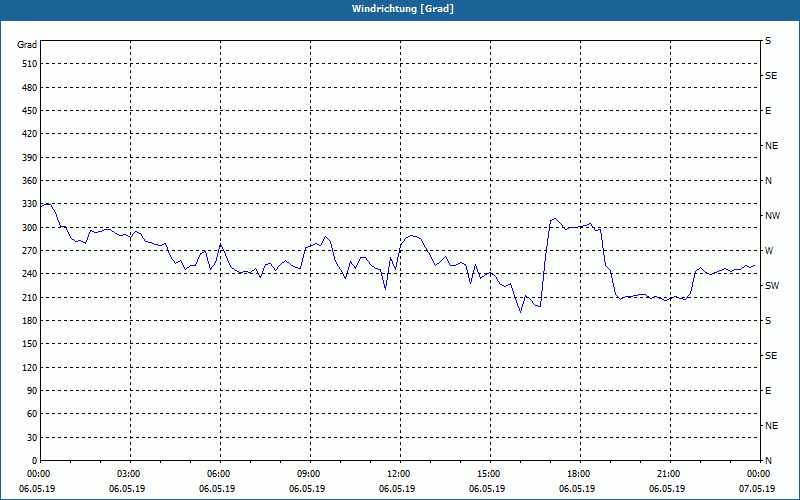Click the '360' y-axis value
Screen dimensions: 800x500
[30, 181]
